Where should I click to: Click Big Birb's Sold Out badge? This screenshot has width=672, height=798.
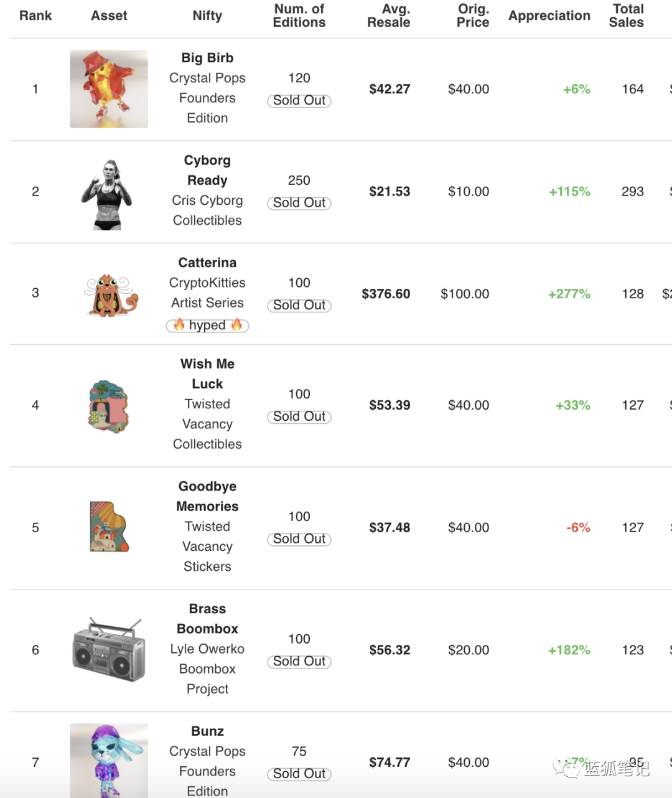(299, 101)
